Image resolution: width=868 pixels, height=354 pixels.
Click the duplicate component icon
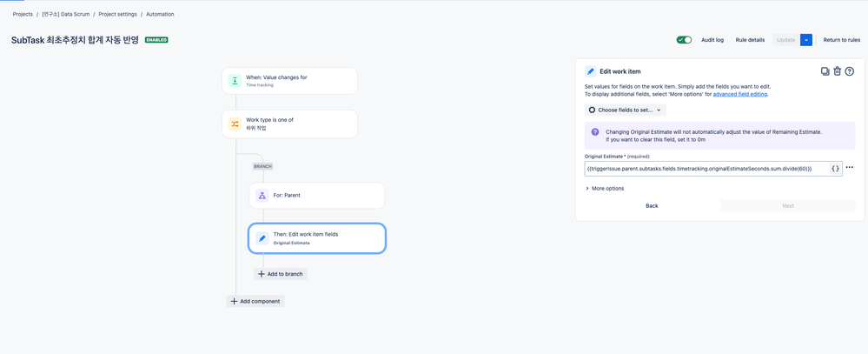[x=825, y=71]
